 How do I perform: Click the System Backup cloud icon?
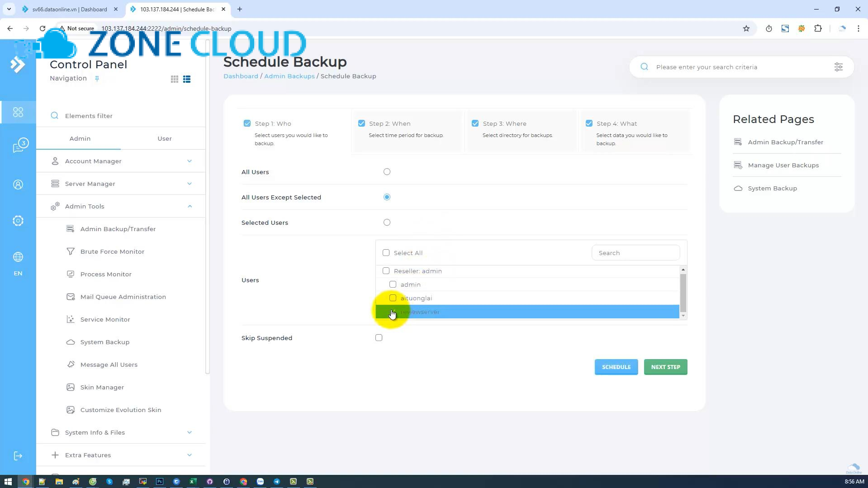click(x=71, y=342)
